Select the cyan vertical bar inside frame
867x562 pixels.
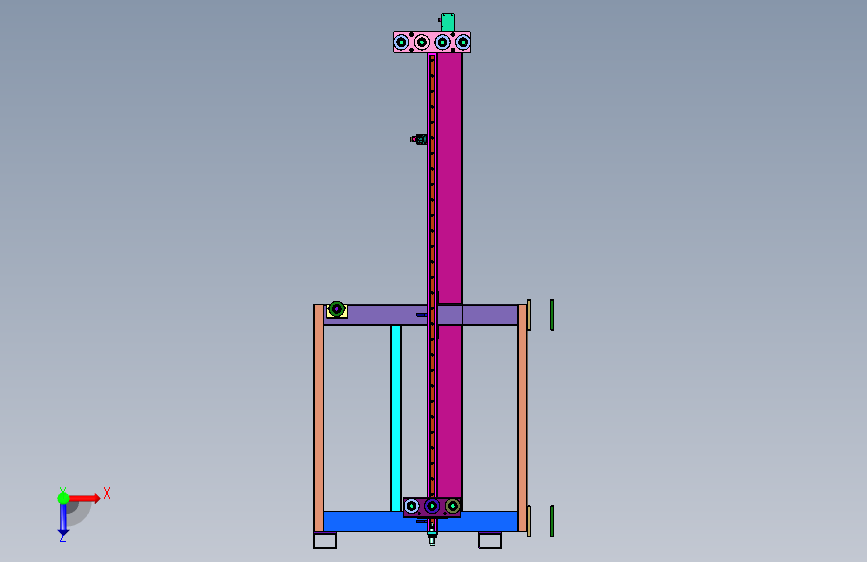396,418
